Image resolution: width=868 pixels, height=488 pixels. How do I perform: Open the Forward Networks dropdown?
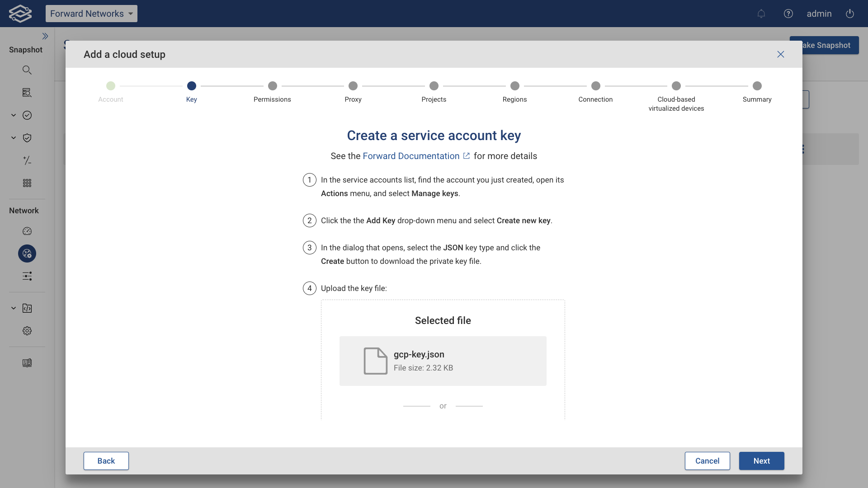coord(91,14)
